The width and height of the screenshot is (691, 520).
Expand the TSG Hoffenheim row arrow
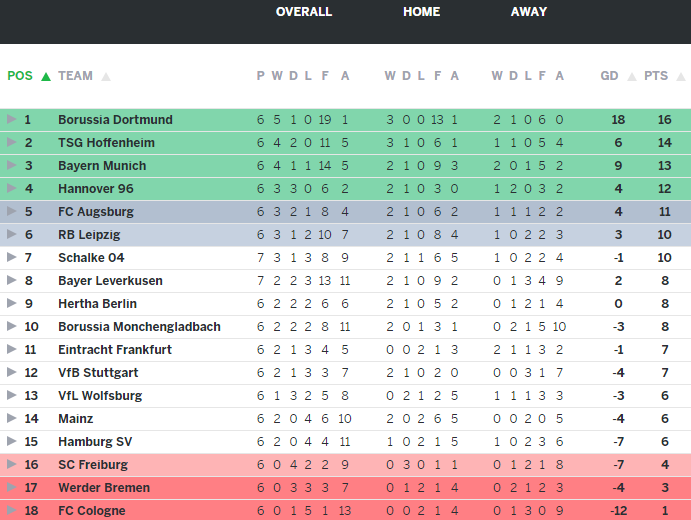[x=11, y=143]
